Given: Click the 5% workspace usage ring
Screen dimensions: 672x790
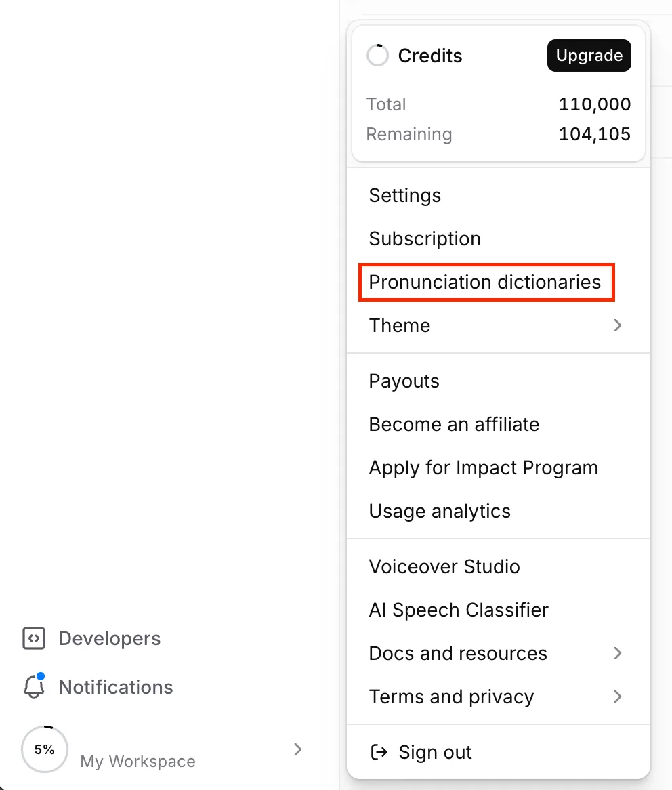Looking at the screenshot, I should (44, 749).
